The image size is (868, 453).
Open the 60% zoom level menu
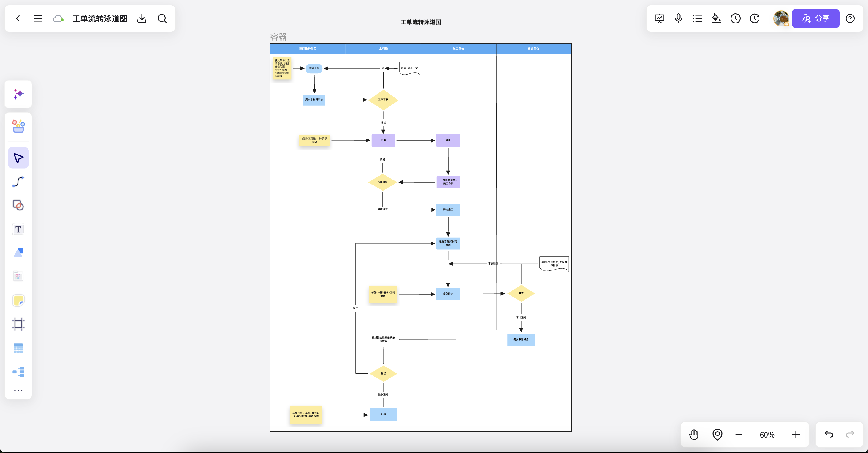pos(767,435)
